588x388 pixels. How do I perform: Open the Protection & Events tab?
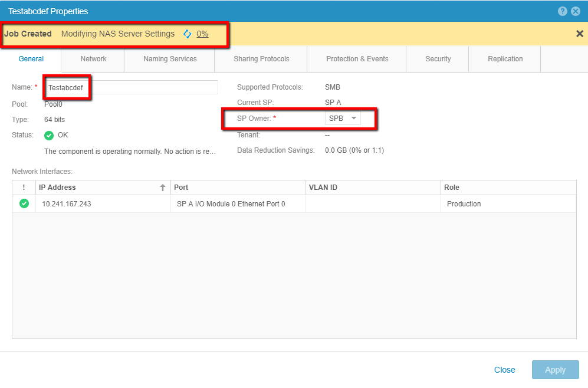[x=356, y=59]
